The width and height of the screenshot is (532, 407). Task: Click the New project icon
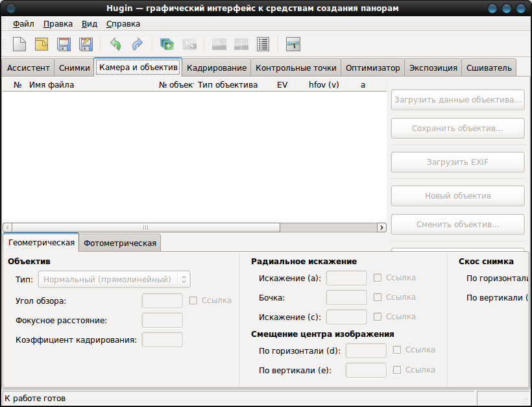point(19,44)
